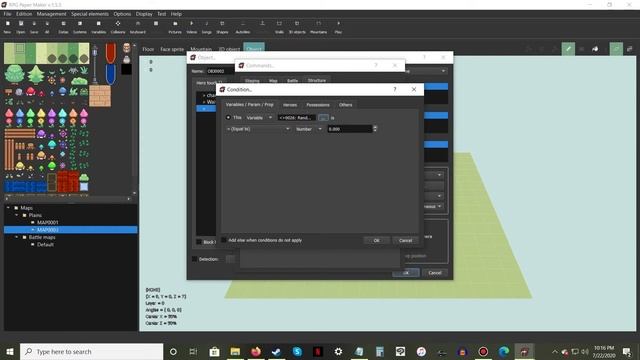
Task: Open the Display menu
Action: coord(144,14)
